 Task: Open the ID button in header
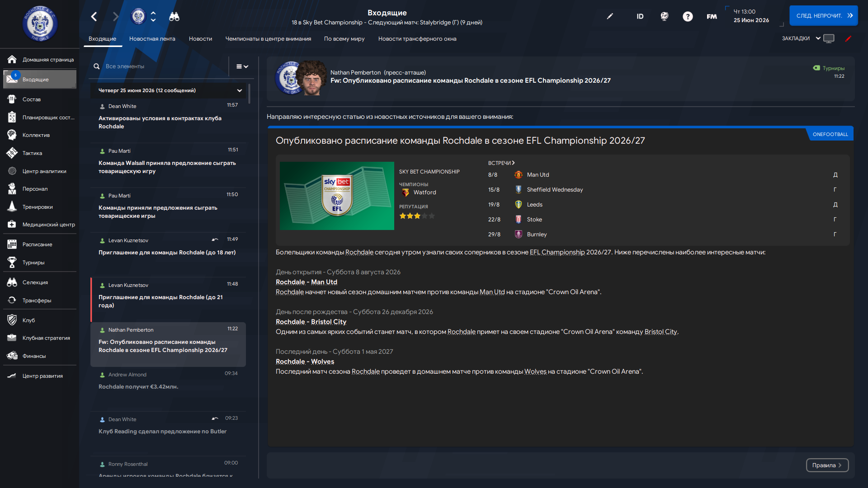640,16
